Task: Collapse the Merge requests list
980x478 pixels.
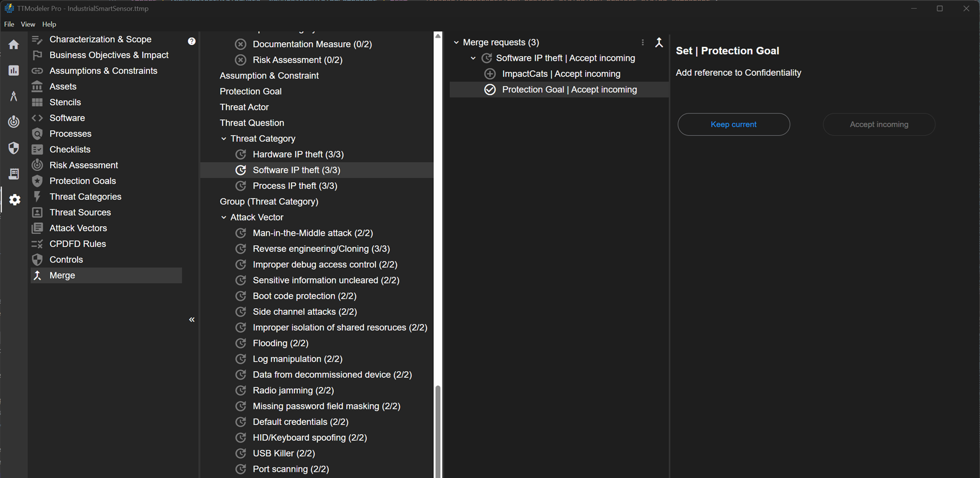Action: tap(456, 42)
